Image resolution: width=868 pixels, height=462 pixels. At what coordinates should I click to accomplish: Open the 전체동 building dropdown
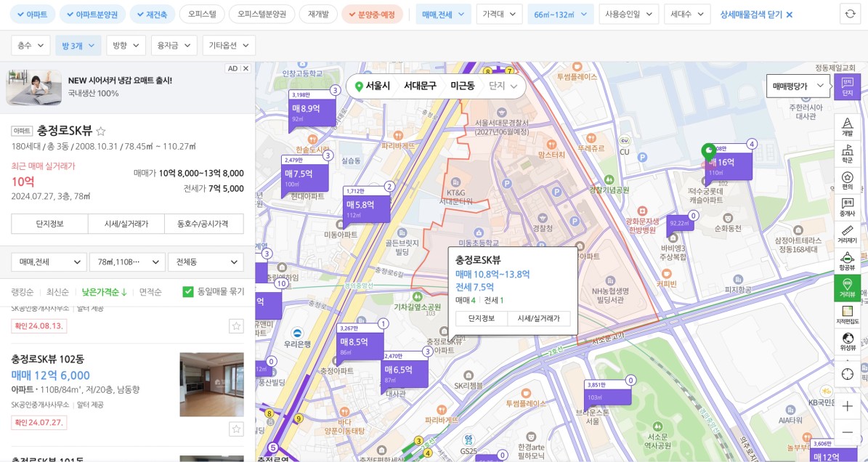206,262
